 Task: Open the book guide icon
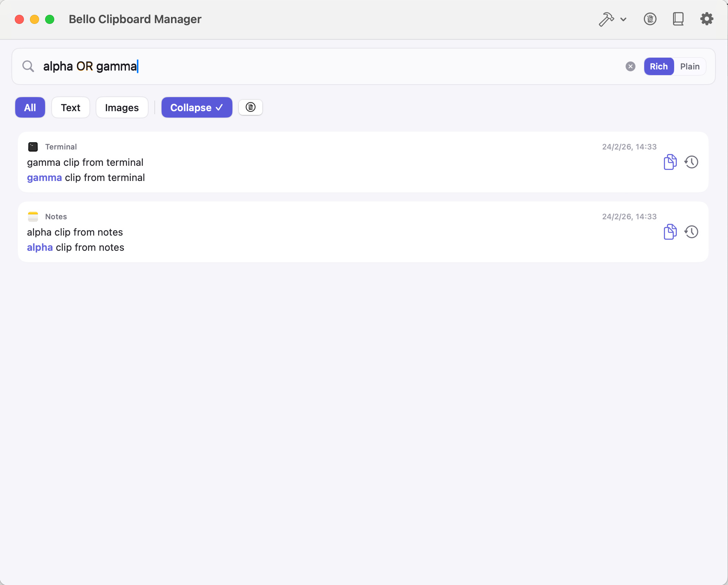678,19
